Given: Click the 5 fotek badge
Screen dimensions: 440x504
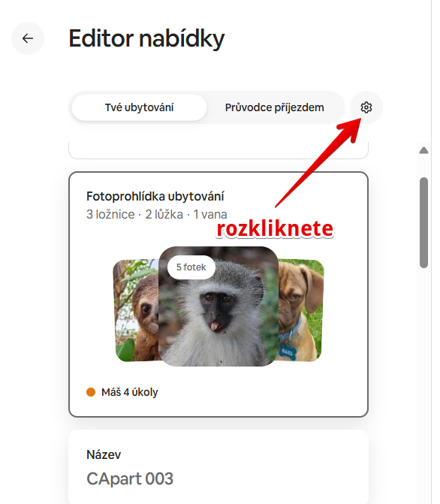Looking at the screenshot, I should coord(191,267).
